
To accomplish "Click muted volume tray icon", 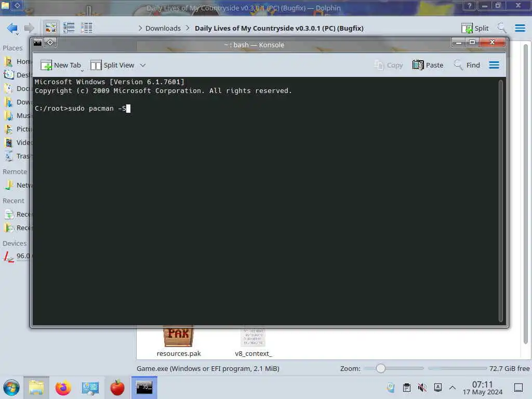I will (x=422, y=388).
